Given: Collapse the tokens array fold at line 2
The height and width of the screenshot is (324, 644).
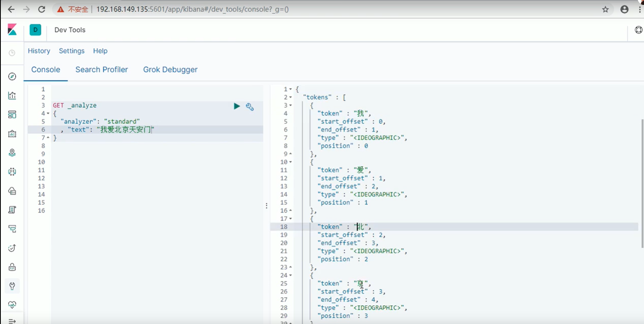Looking at the screenshot, I should (290, 97).
